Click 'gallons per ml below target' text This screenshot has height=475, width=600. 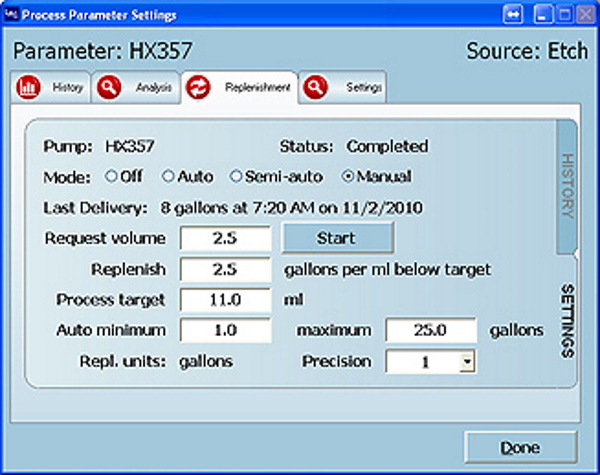click(x=387, y=269)
